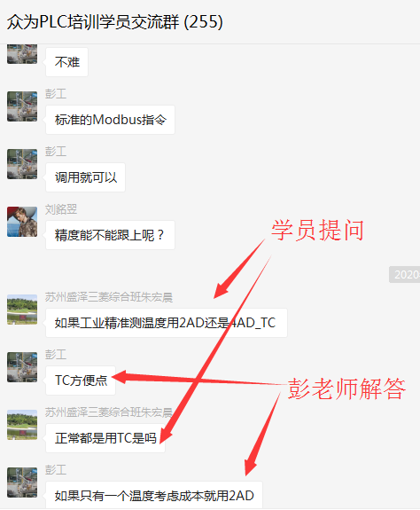The height and width of the screenshot is (510, 420).
Task: Click 朱宏晨's avatar beside 正常都是用TC是吗
Action: [22, 425]
